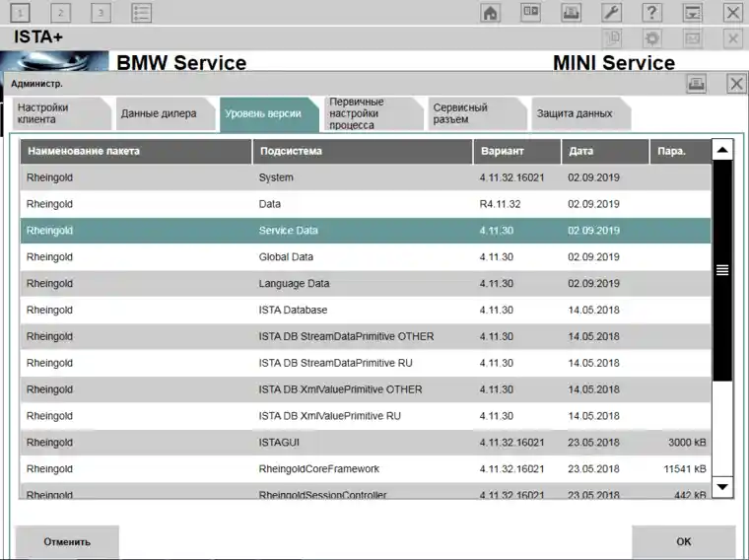Select numbered step 2 icon
Viewport: 749px width, 560px height.
pos(61,13)
